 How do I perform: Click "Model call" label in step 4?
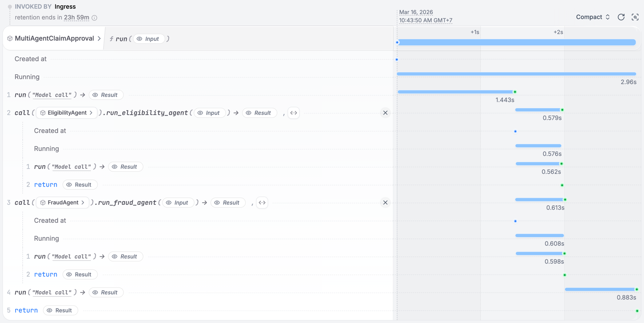(52, 293)
